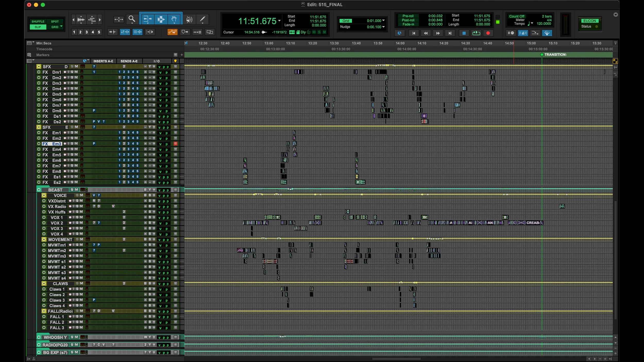Click the Go to End transport button

click(450, 33)
